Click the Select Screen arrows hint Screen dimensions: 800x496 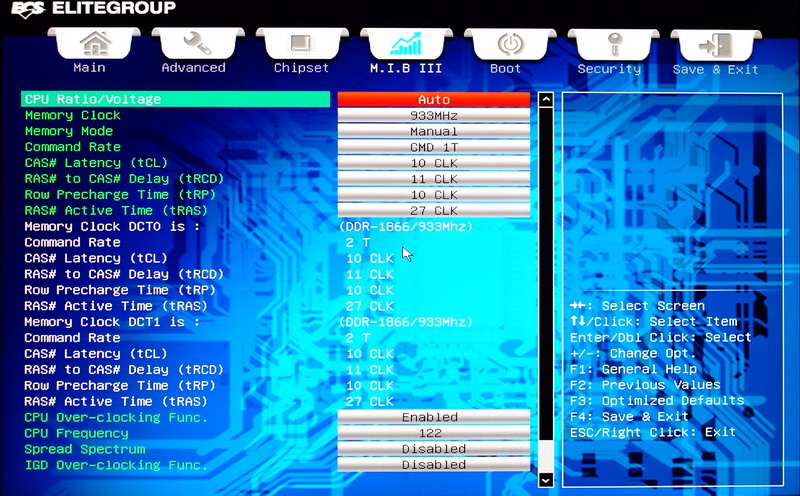[637, 306]
